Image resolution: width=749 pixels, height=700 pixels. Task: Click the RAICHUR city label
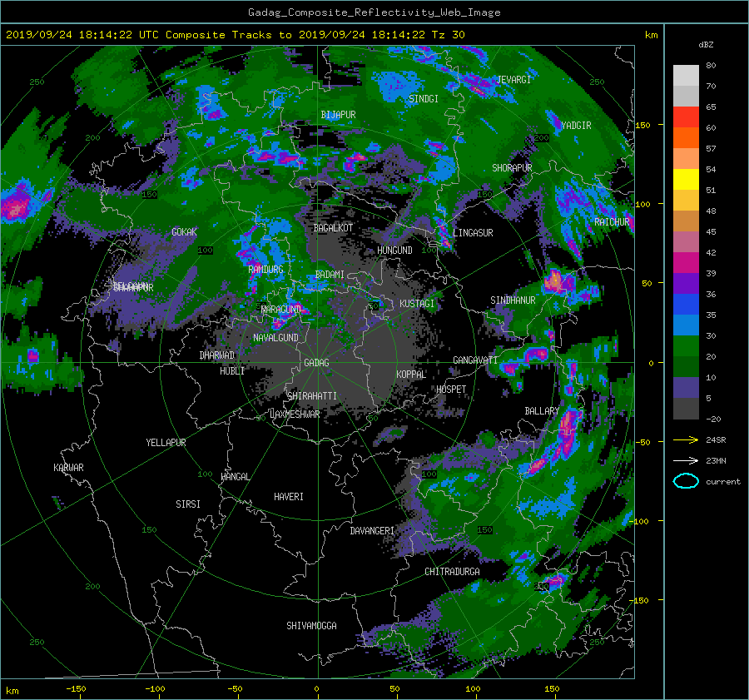click(x=612, y=222)
